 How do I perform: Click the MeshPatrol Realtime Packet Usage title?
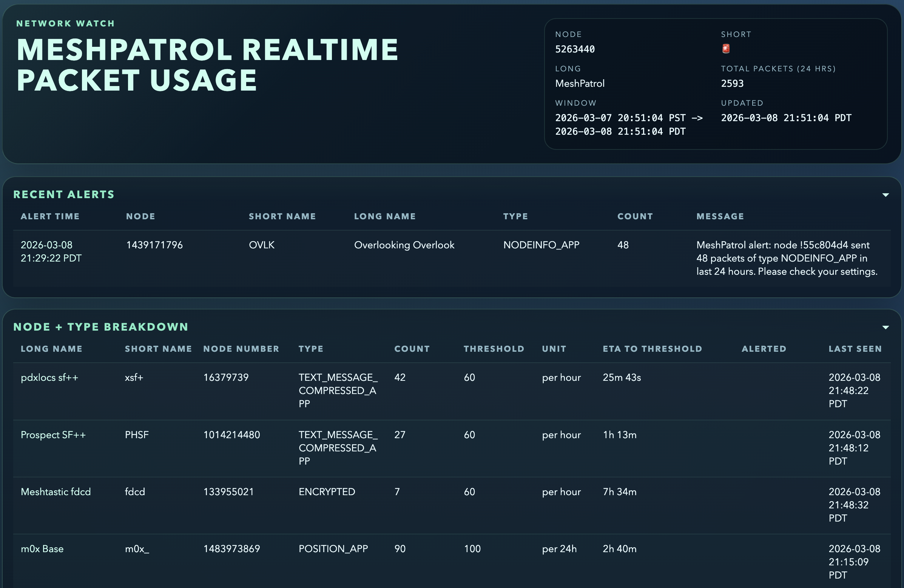point(207,65)
